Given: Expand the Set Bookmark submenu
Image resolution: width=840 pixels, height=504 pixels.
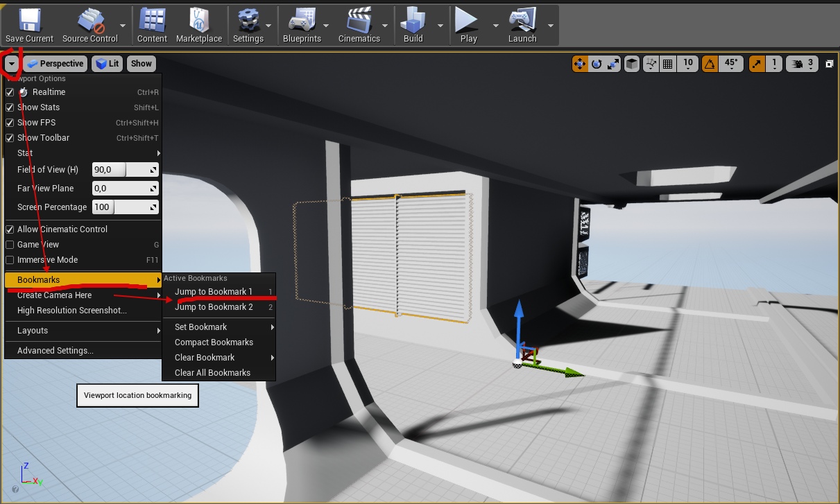Looking at the screenshot, I should coord(218,327).
